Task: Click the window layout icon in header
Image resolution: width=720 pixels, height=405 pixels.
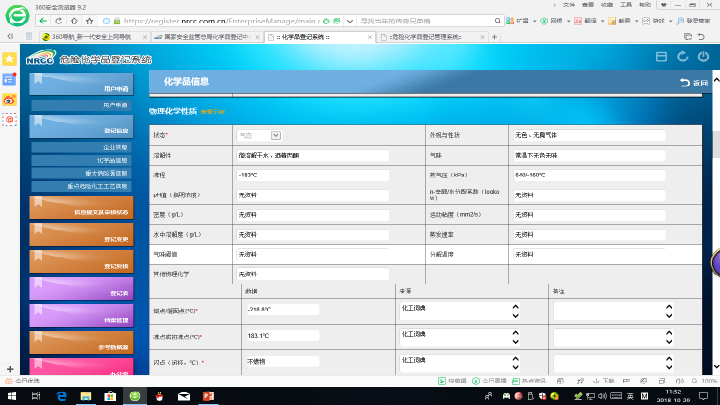Action: (660, 57)
